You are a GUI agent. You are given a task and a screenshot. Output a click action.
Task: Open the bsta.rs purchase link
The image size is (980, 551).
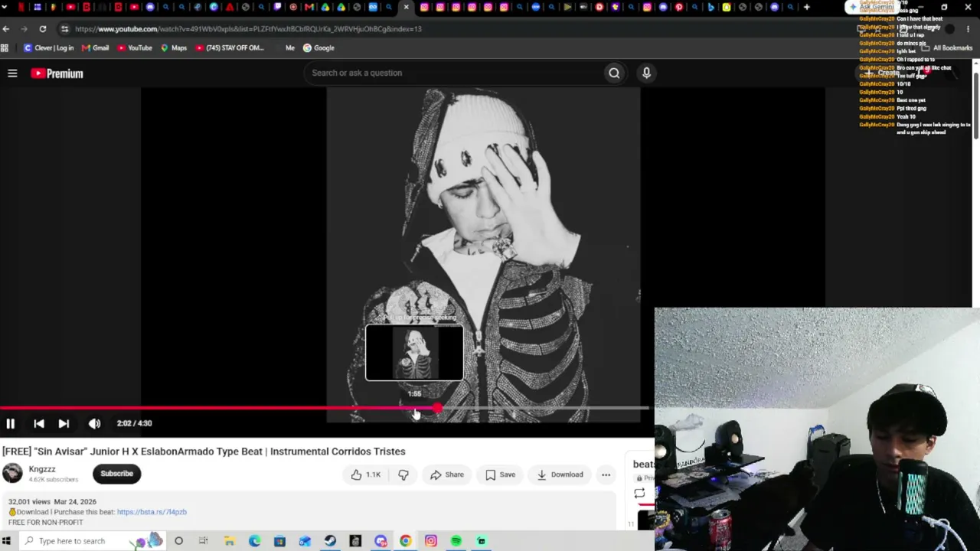pyautogui.click(x=152, y=512)
